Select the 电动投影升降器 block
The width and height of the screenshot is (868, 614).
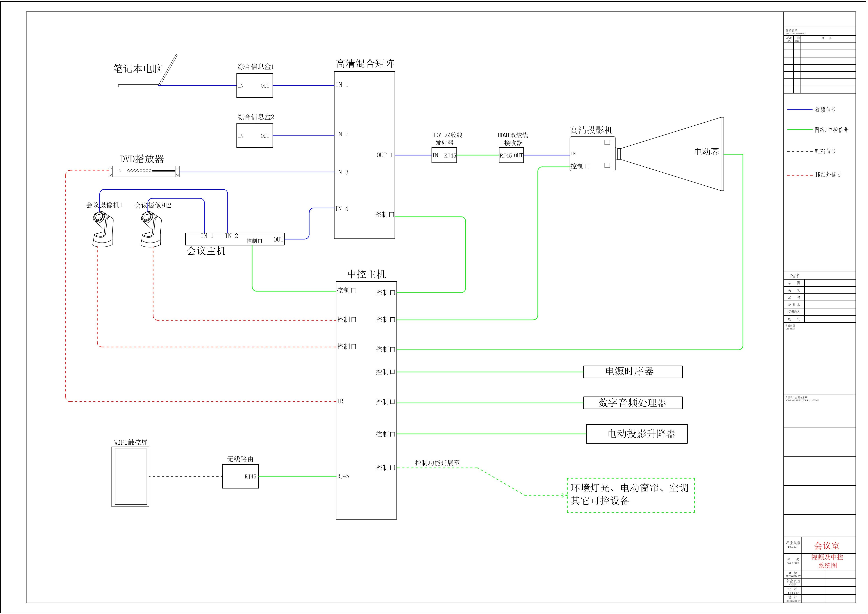click(x=637, y=434)
